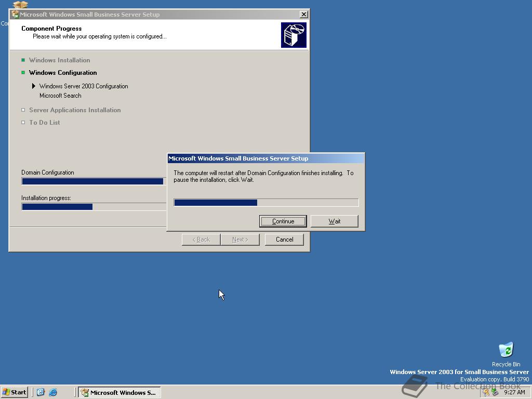The image size is (532, 399).
Task: Close the Small Business Server Setup window
Action: 303,14
